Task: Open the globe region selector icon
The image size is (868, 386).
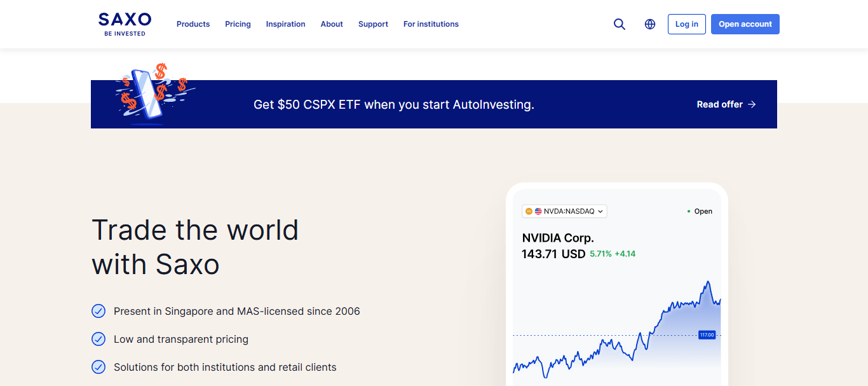Action: [x=650, y=24]
